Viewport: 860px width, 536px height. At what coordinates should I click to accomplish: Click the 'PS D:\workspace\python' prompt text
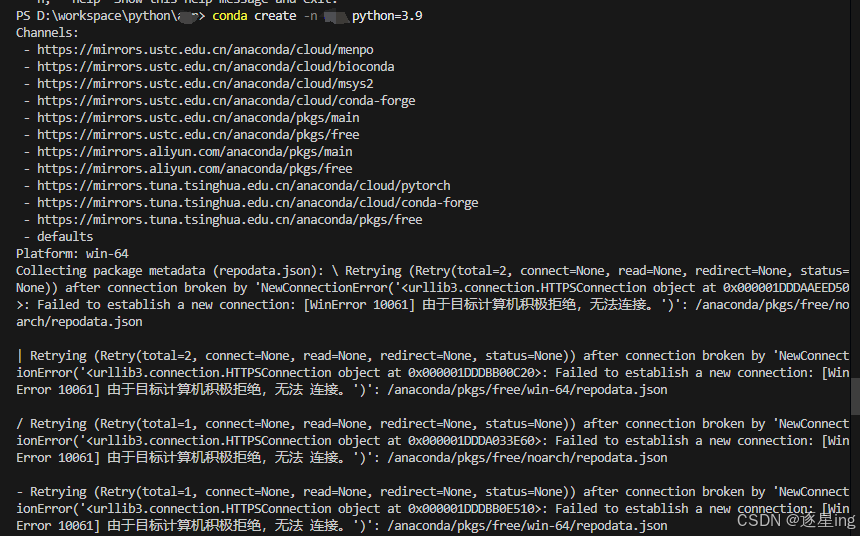coord(97,16)
